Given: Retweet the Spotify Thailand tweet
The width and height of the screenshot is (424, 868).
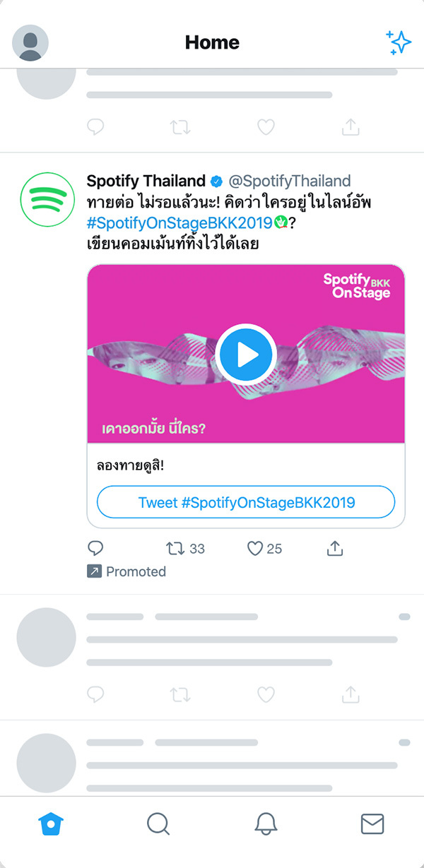Looking at the screenshot, I should pyautogui.click(x=175, y=548).
